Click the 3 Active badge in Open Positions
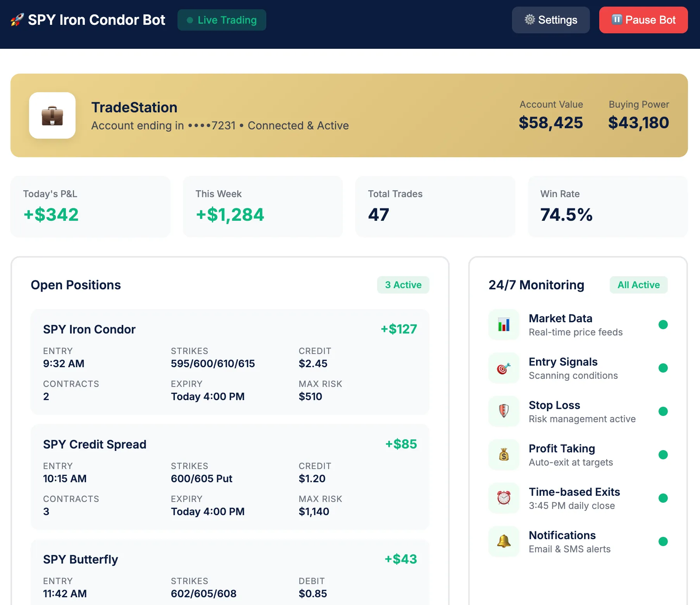The image size is (700, 605). pos(403,285)
